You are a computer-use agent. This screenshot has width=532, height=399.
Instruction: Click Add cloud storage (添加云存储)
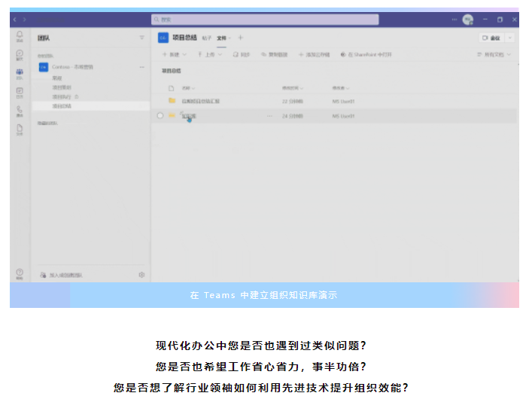click(315, 54)
